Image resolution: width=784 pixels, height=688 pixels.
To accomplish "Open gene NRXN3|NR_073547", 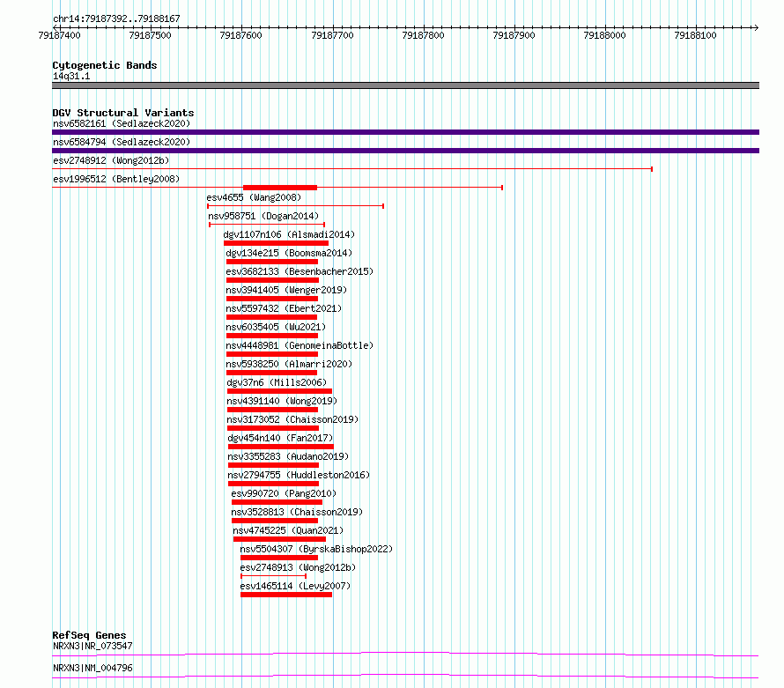I will point(92,646).
